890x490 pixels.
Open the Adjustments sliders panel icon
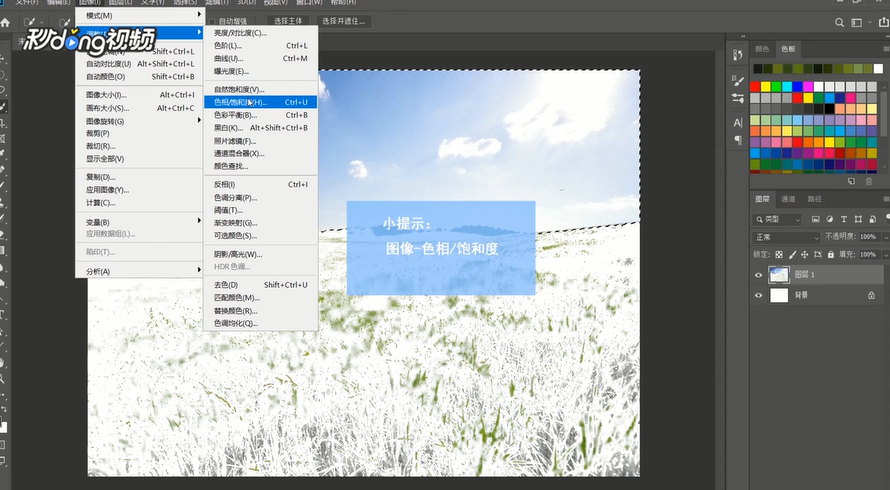[x=737, y=98]
